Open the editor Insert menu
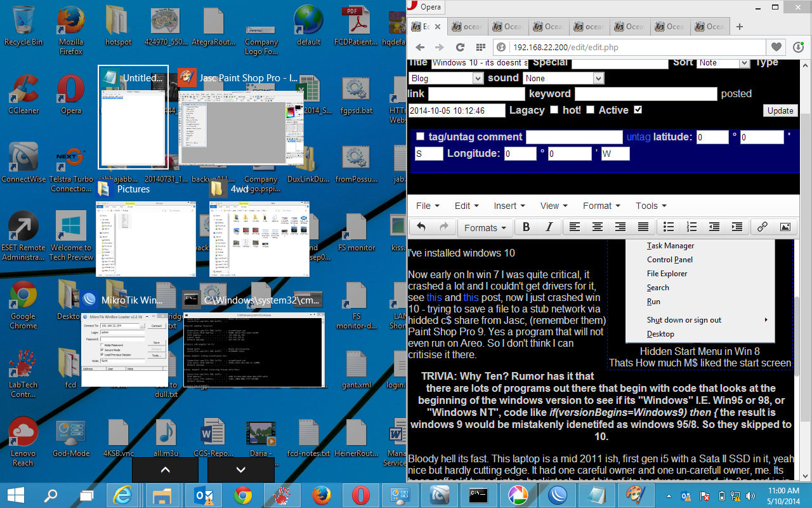 click(509, 206)
